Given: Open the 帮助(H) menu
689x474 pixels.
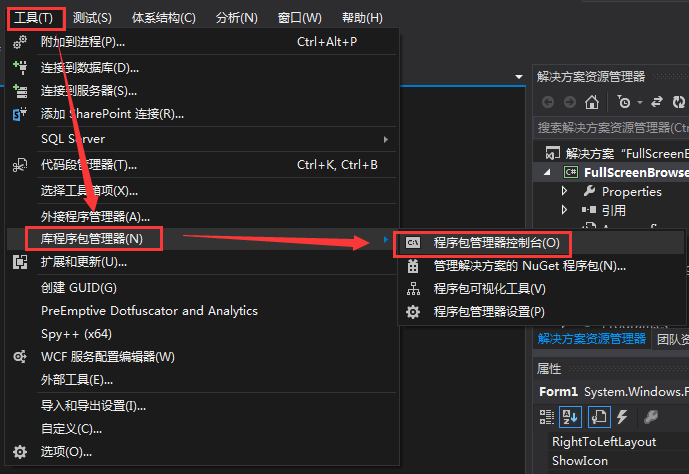Looking at the screenshot, I should (362, 18).
